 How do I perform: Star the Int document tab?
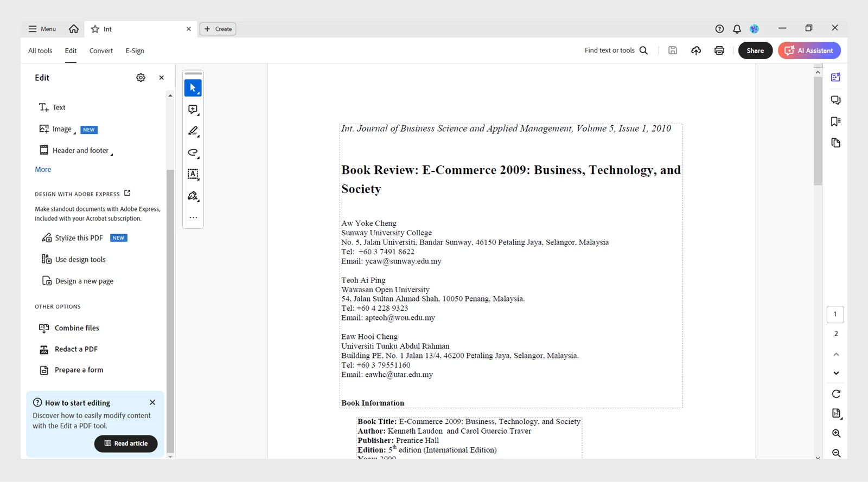click(x=95, y=29)
